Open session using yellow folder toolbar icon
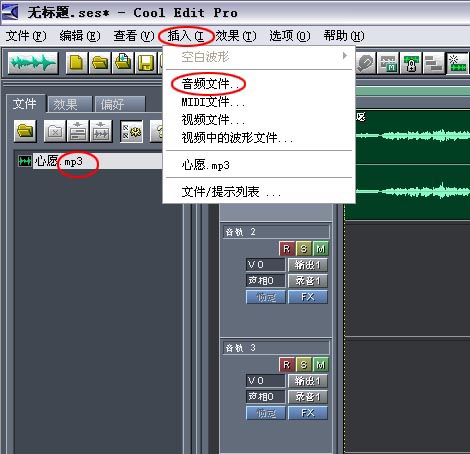This screenshot has width=470, height=454. [100, 63]
